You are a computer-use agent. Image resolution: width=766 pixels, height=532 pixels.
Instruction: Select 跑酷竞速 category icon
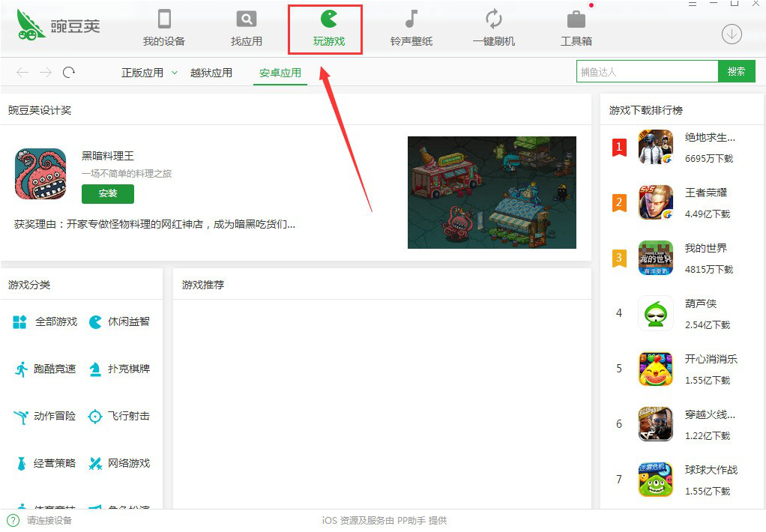pyautogui.click(x=21, y=369)
